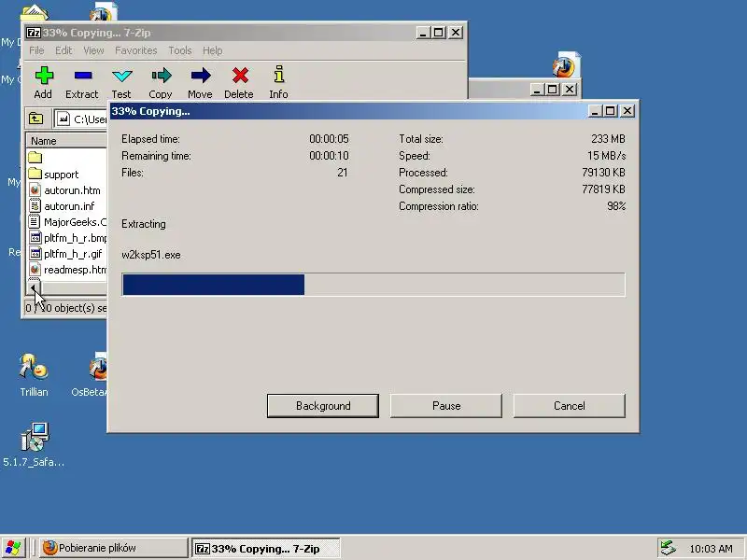This screenshot has width=747, height=560.
Task: Cancel the copying operation
Action: tap(570, 406)
